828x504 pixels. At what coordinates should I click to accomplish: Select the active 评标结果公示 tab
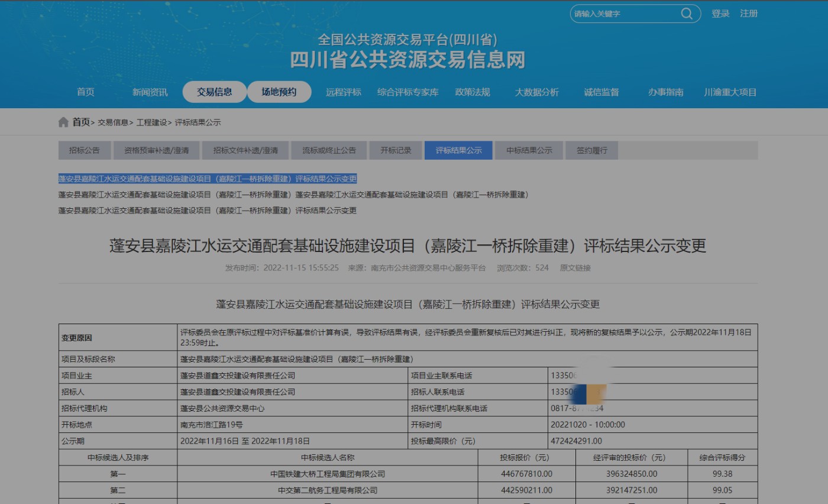click(x=458, y=150)
